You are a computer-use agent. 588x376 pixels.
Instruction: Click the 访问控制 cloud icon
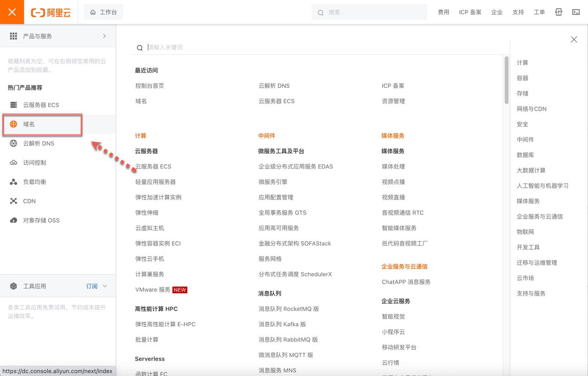tap(13, 163)
